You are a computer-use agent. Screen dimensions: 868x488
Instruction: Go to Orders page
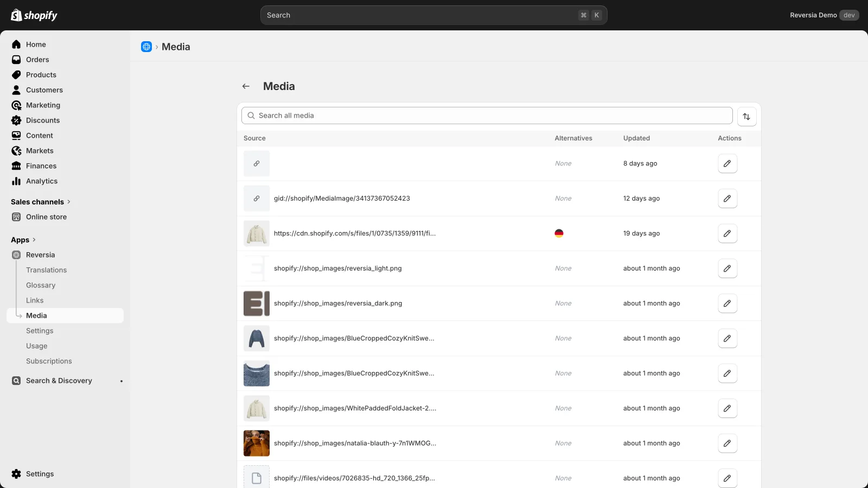pyautogui.click(x=37, y=60)
